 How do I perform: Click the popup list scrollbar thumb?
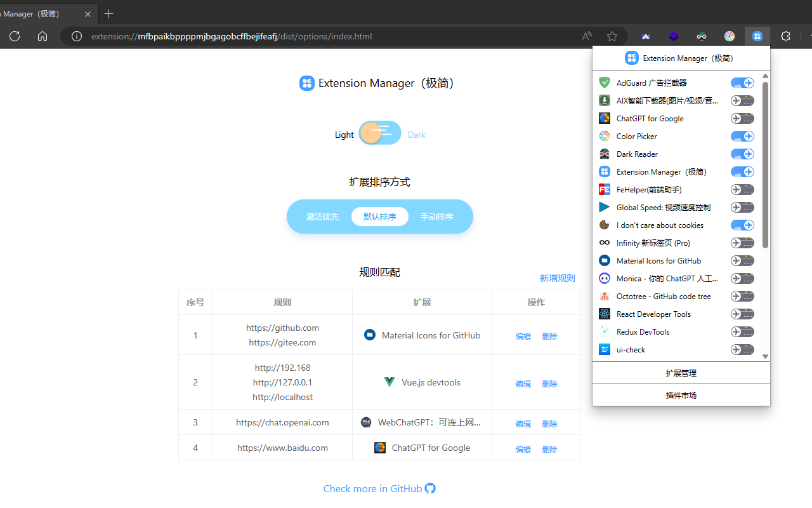(765, 164)
